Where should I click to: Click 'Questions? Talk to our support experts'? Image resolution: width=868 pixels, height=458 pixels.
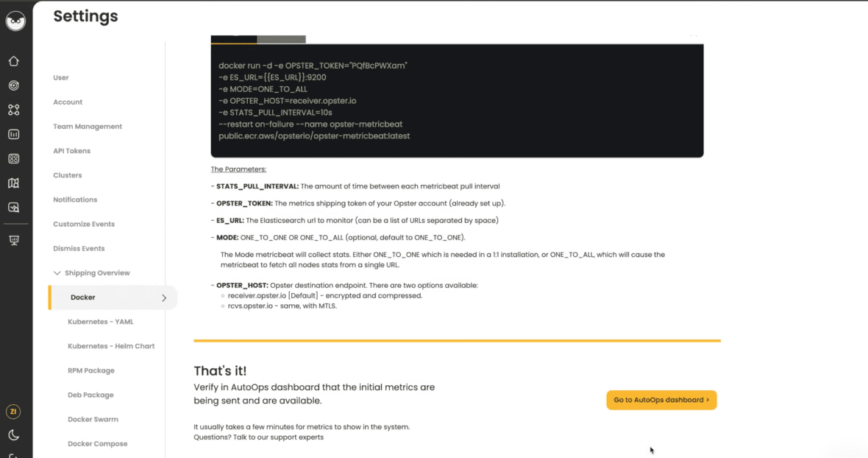point(258,437)
